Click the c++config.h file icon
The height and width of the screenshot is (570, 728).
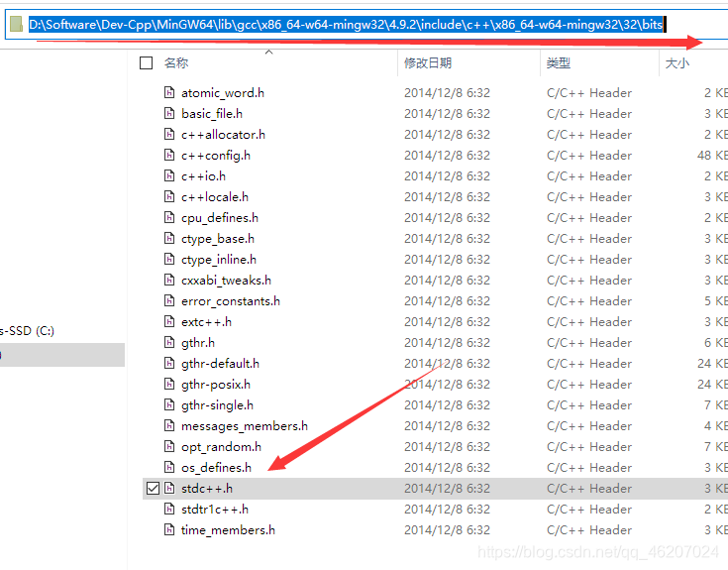coord(169,156)
